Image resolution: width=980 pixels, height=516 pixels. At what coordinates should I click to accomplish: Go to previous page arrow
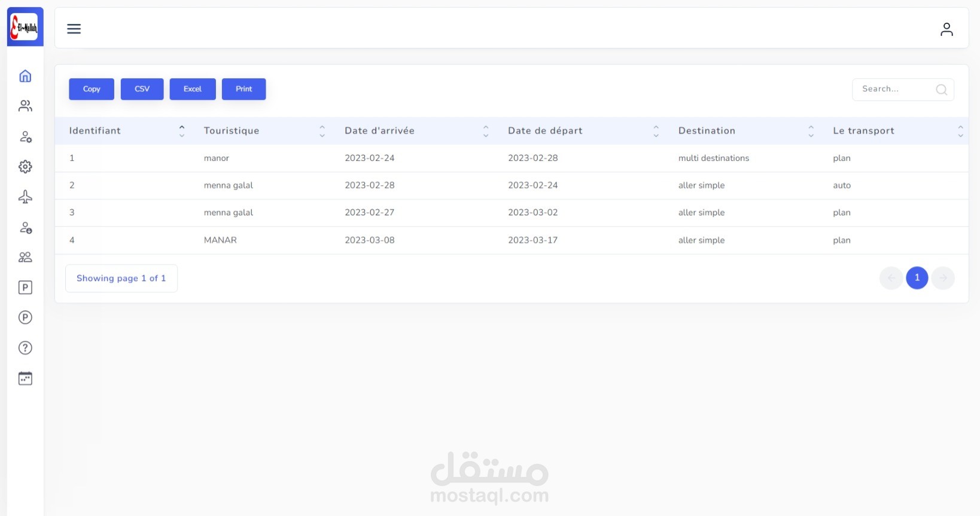click(x=891, y=277)
